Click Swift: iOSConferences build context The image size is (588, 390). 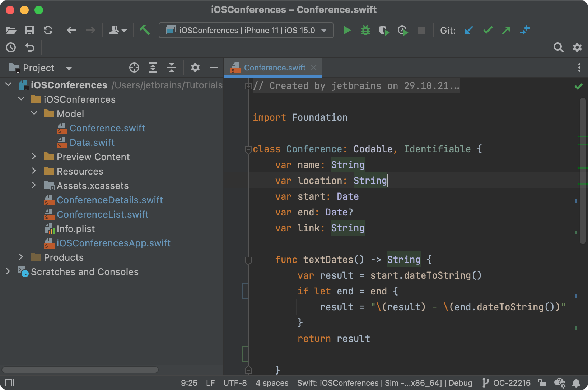[x=385, y=383]
